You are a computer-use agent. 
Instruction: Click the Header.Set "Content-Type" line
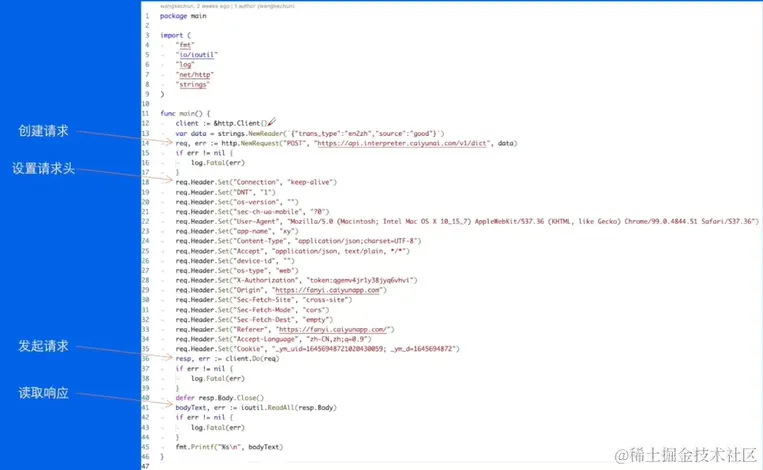298,241
